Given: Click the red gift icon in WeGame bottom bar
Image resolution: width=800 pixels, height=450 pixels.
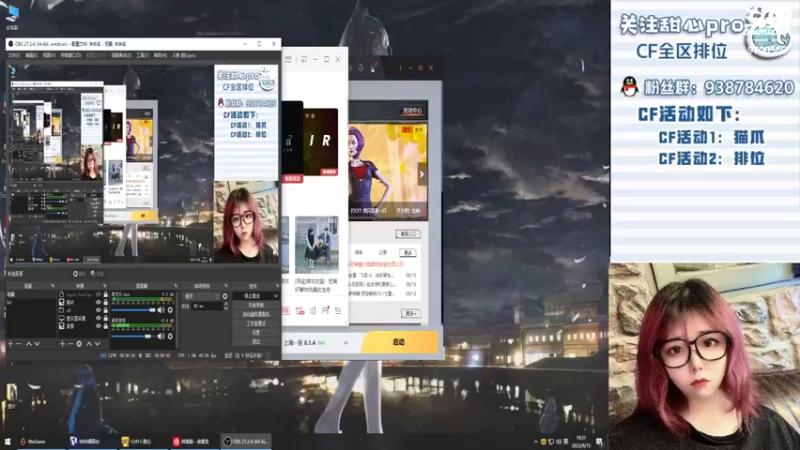Looking at the screenshot, I should 300,311.
